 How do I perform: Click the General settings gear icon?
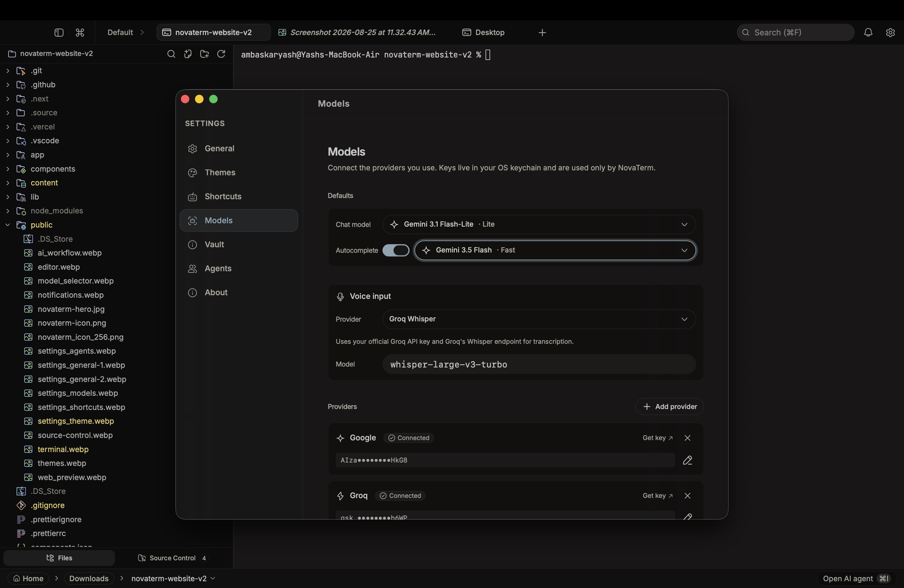click(192, 149)
